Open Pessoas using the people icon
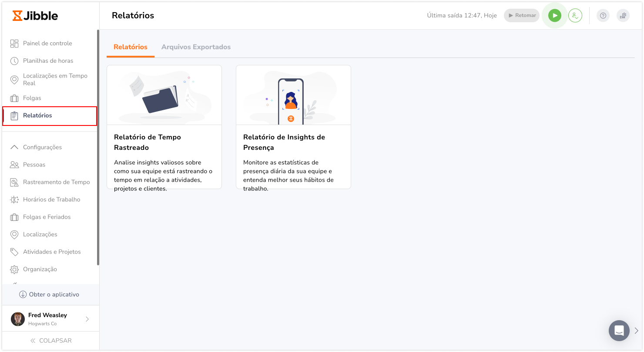 [x=13, y=164]
